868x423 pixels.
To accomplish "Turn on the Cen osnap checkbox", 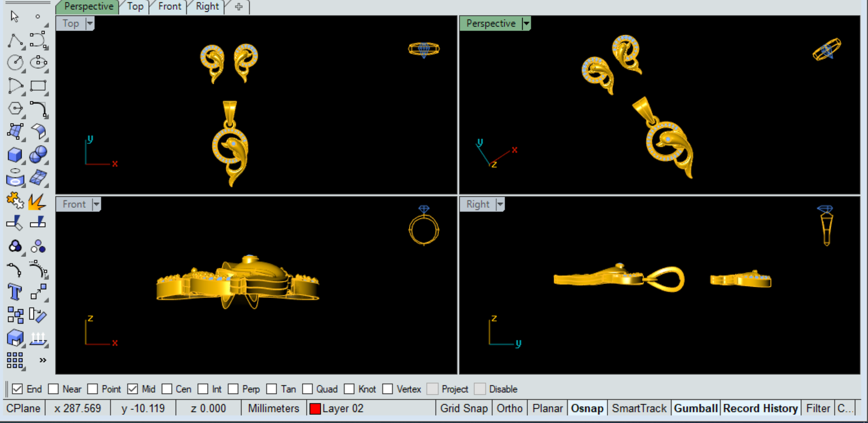I will pos(167,389).
